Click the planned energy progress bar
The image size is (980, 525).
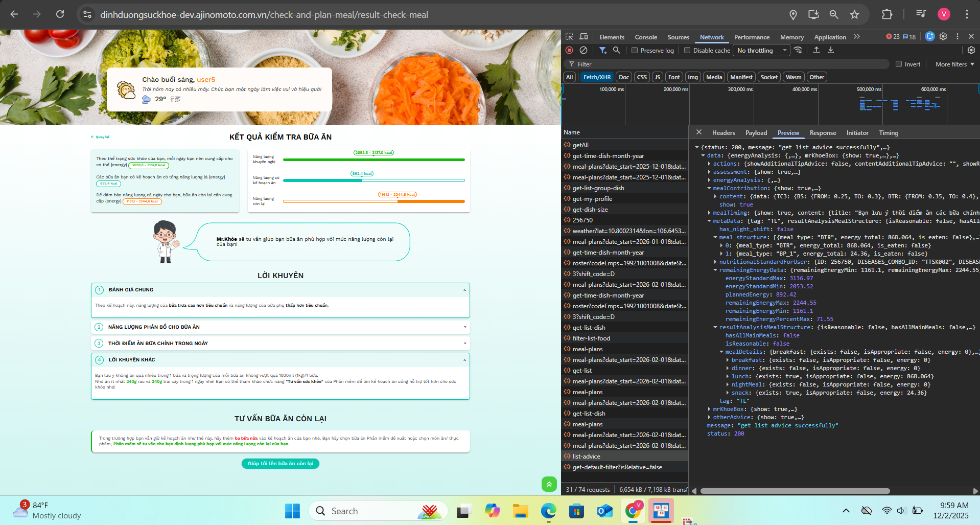point(374,180)
